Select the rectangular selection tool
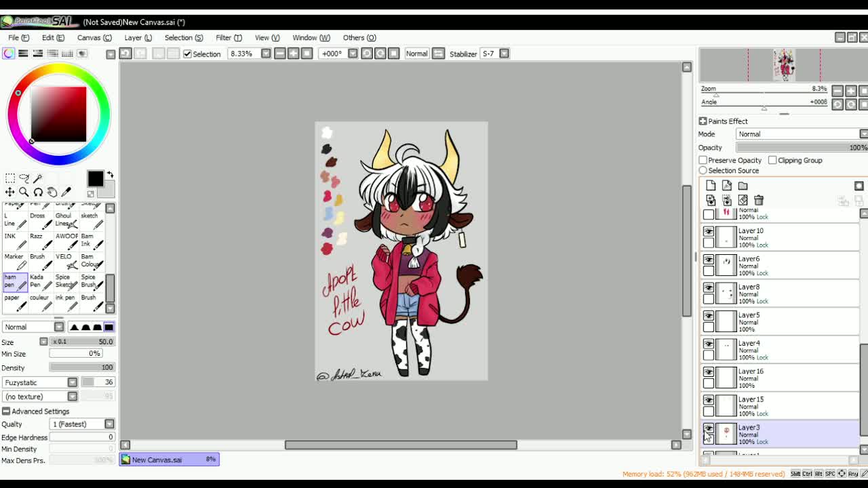This screenshot has height=488, width=868. pos(9,178)
